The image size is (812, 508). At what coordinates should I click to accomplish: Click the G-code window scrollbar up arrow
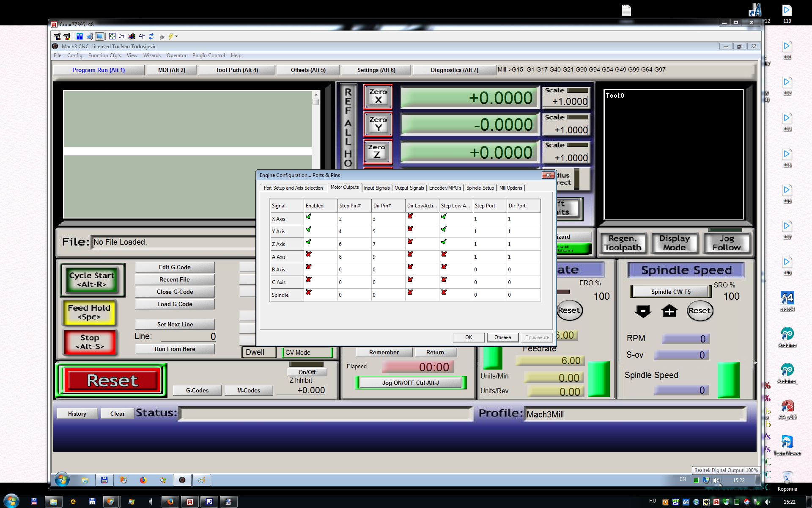click(x=315, y=94)
